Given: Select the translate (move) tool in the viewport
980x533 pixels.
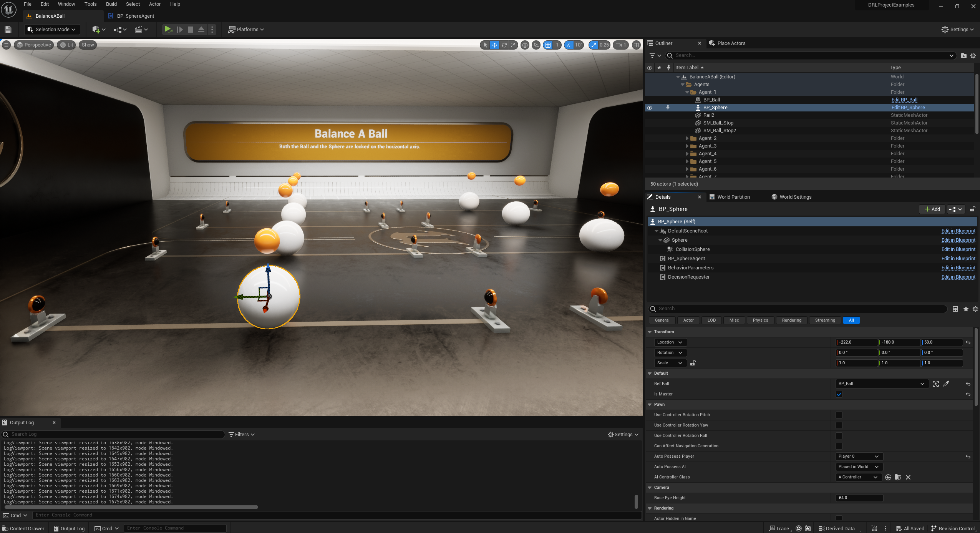Looking at the screenshot, I should click(494, 45).
